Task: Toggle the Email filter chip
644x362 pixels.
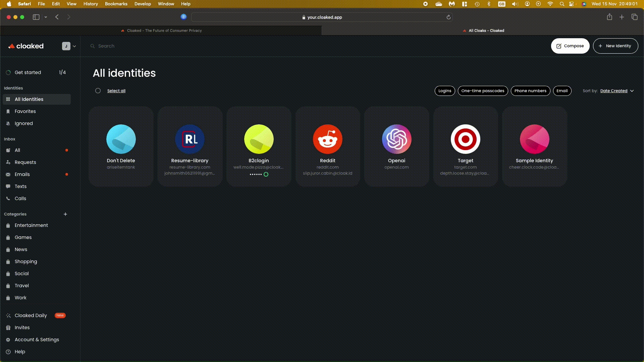Action: click(562, 91)
